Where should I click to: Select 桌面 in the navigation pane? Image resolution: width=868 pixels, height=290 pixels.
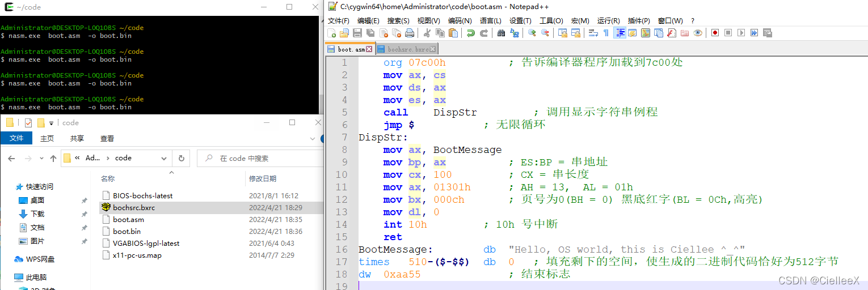point(37,200)
